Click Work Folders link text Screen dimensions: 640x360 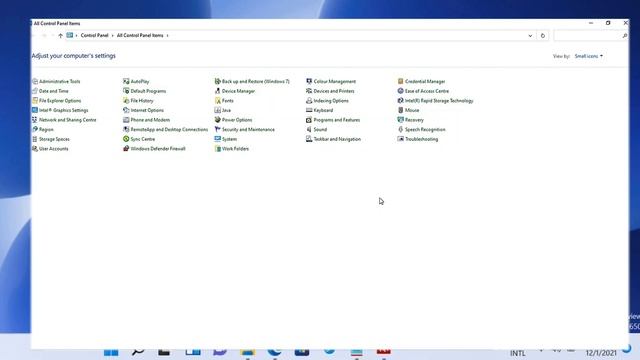coord(236,149)
